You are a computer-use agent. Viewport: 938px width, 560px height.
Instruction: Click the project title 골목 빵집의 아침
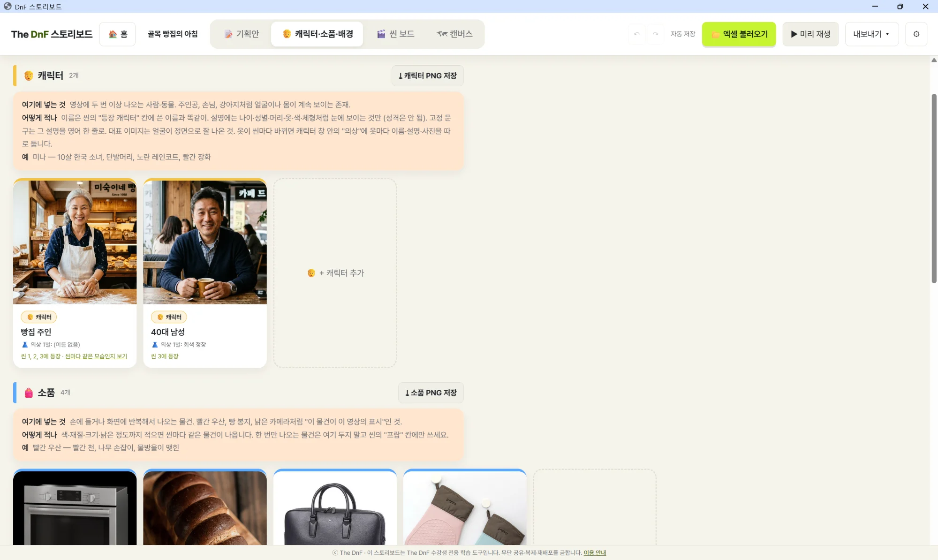173,34
